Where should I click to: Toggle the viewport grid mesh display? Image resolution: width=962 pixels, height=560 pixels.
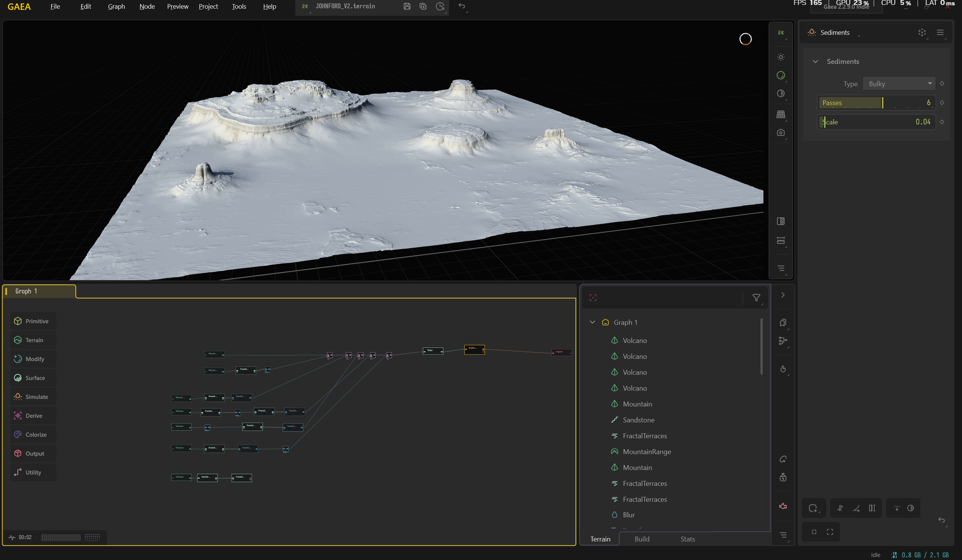click(x=780, y=114)
